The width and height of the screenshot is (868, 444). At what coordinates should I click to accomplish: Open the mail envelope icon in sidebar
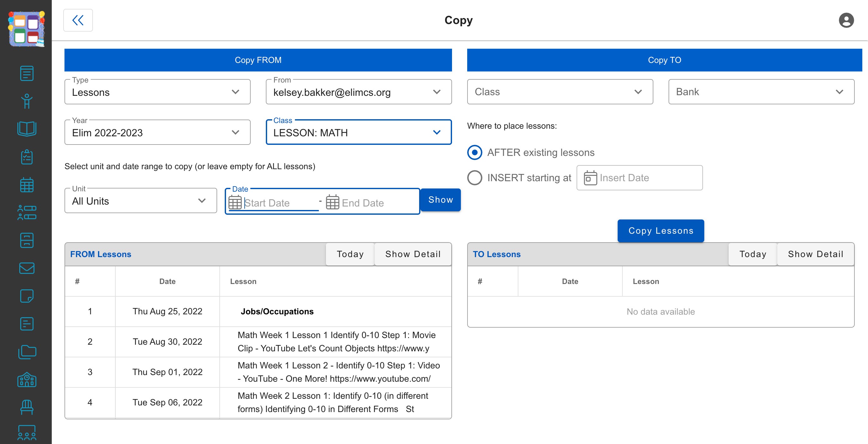click(x=27, y=268)
